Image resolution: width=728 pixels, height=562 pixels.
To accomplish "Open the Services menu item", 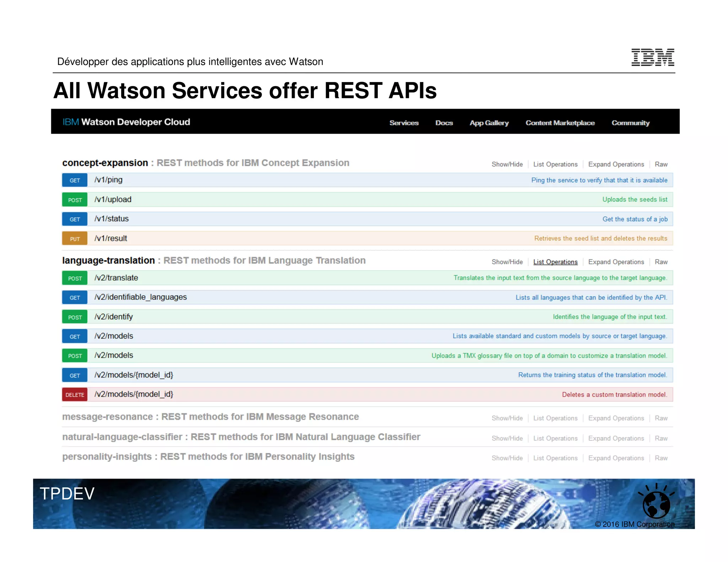I will coord(404,123).
